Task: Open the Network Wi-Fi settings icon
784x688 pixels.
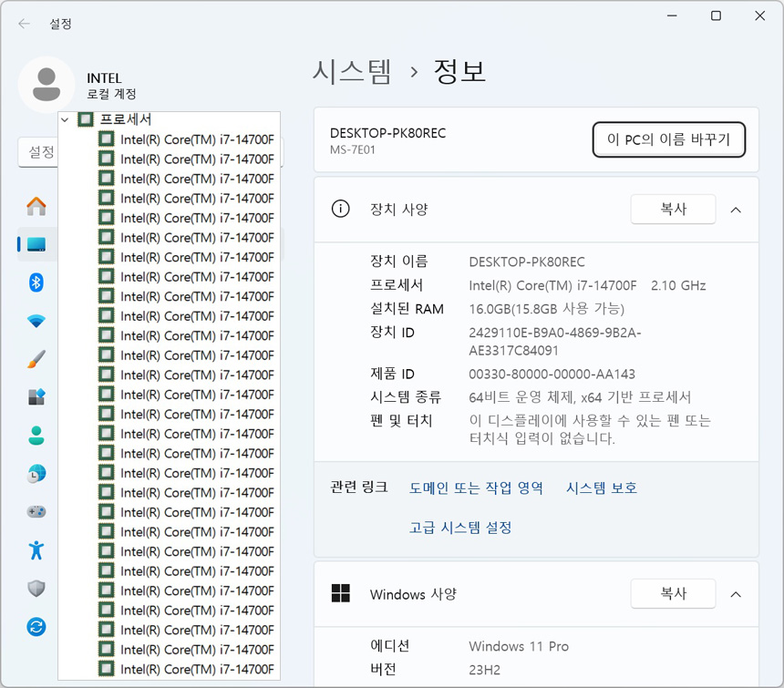Action: [x=36, y=321]
